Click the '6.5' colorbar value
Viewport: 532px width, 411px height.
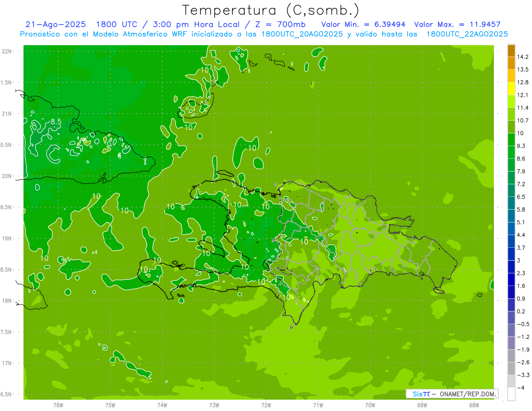tap(521, 197)
